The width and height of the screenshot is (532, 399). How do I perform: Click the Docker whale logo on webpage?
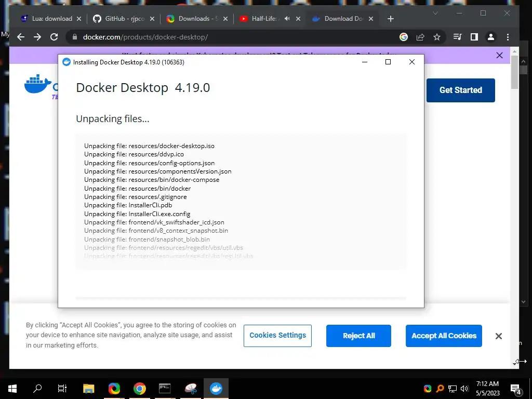38,84
